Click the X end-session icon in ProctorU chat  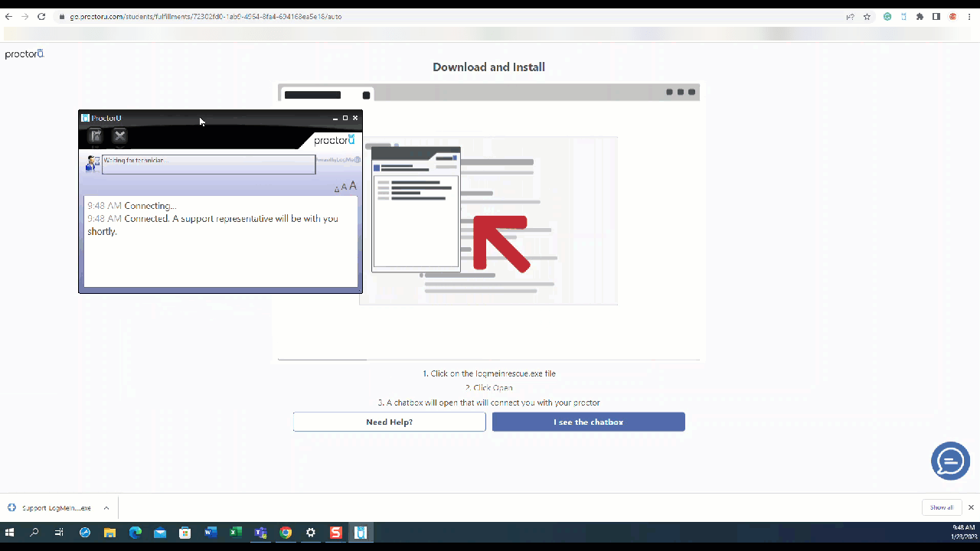click(x=120, y=136)
